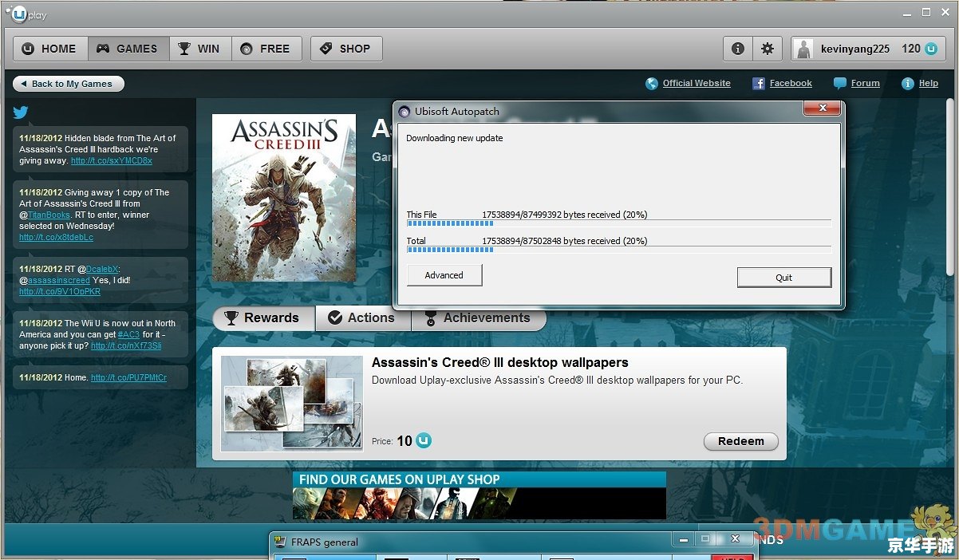Screen dimensions: 959x560
Task: Open the Facebook link
Action: (791, 83)
